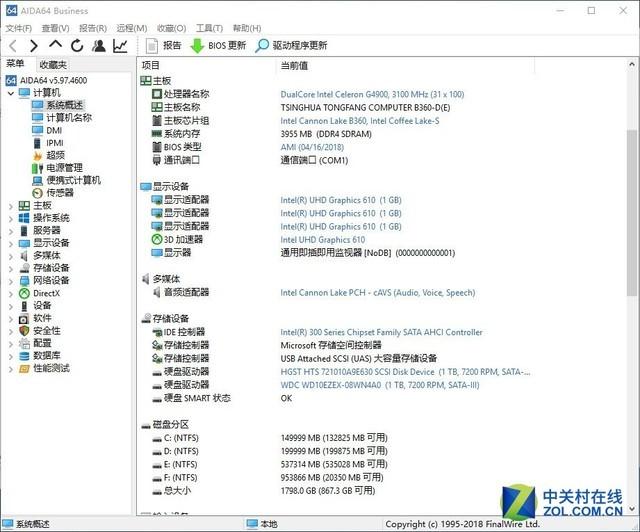Open the 远程(M) menu

[131, 28]
